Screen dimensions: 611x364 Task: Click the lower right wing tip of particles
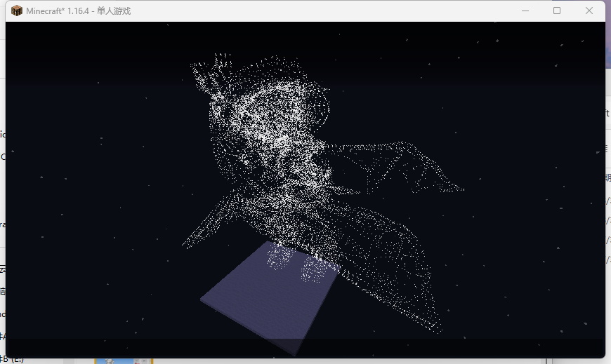tap(434, 324)
